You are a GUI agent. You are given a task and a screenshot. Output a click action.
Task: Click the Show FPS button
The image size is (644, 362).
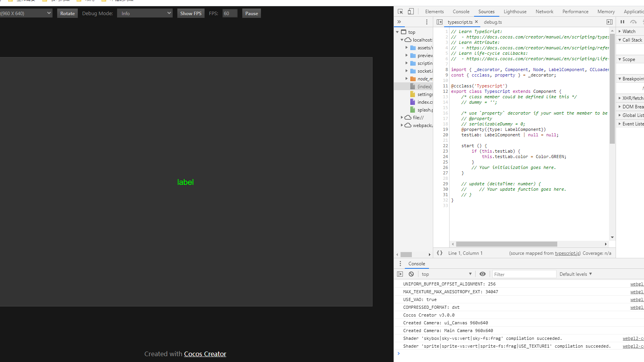pos(191,13)
